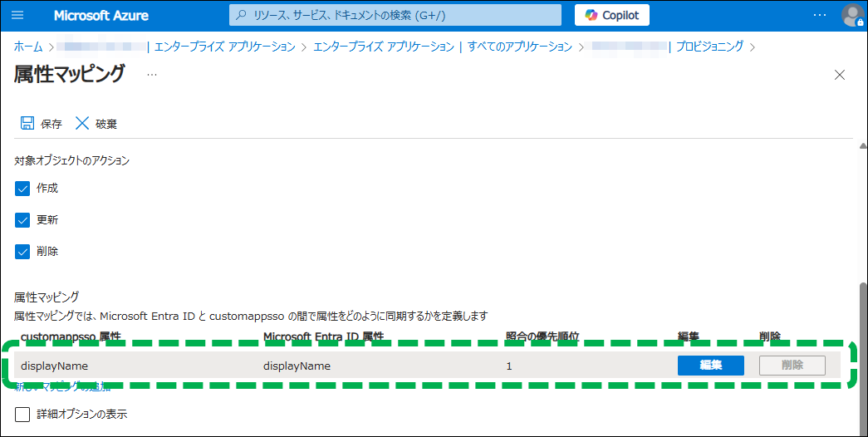Image resolution: width=868 pixels, height=437 pixels.
Task: Open the ellipsis next to 属性マッピング title
Action: coord(152,74)
